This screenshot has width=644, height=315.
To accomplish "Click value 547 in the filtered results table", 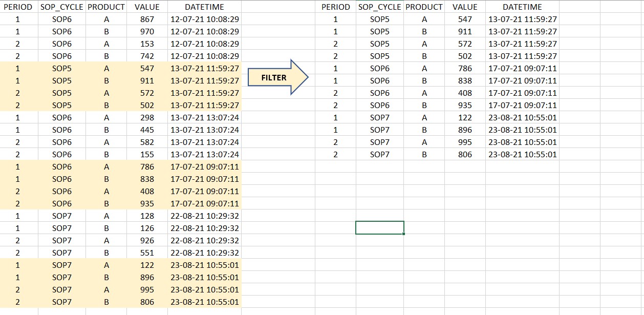I will click(x=465, y=19).
